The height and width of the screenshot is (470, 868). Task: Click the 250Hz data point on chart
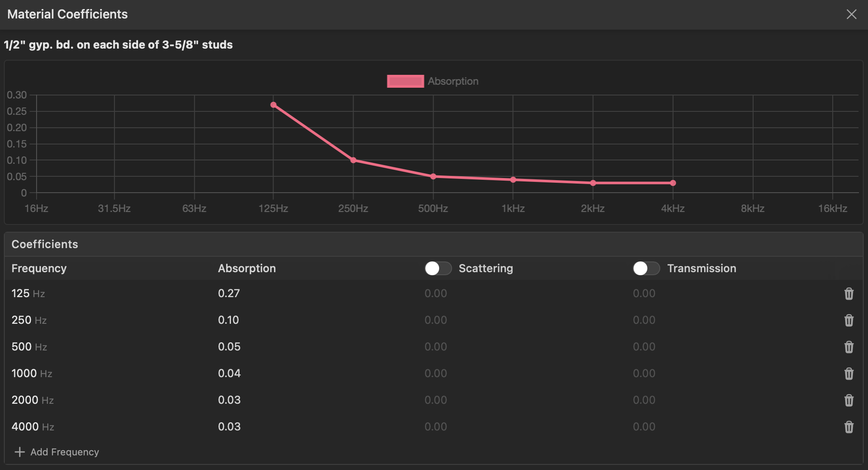click(x=353, y=160)
